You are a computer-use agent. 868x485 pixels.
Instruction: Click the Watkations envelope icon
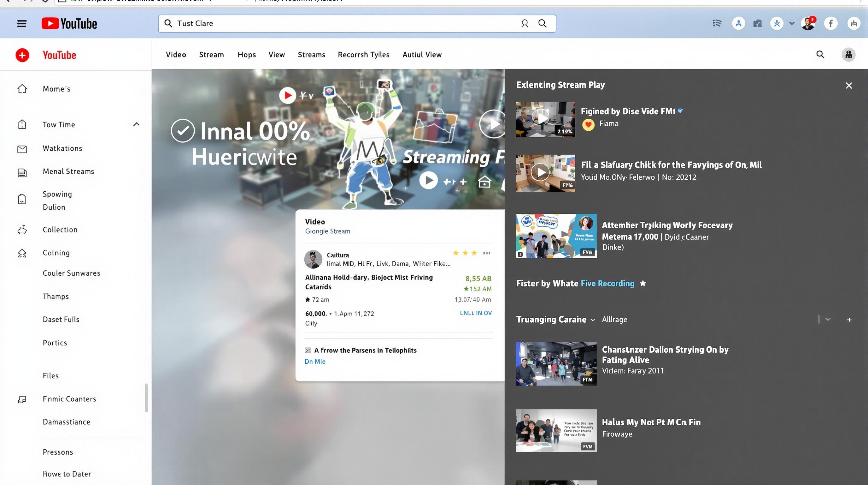pyautogui.click(x=22, y=149)
